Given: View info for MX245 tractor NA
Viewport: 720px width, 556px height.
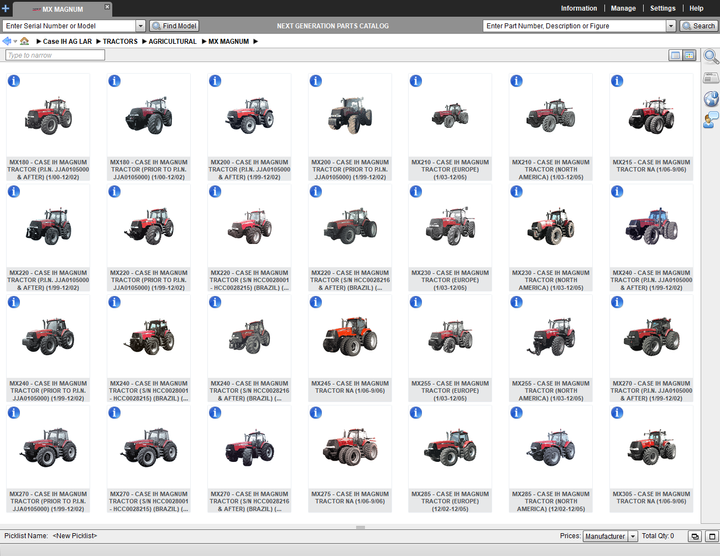Looking at the screenshot, I should tap(315, 302).
